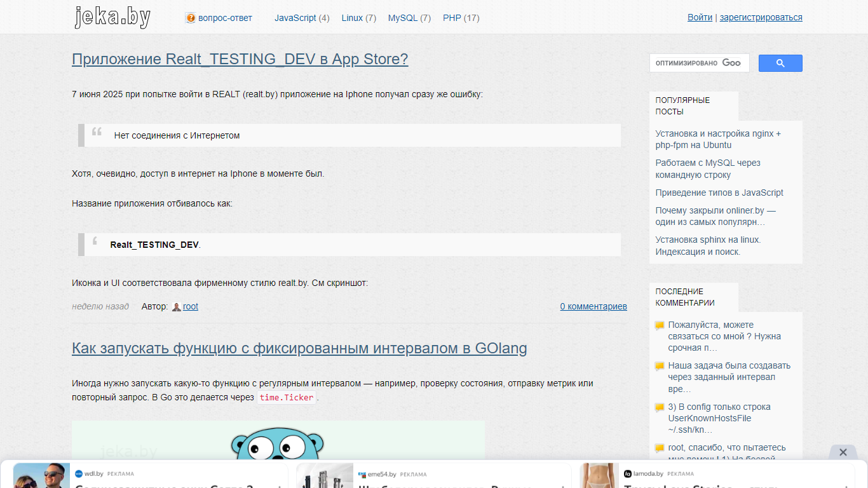Open post about fixed interval function in GOlang
The image size is (868, 488).
click(299, 348)
